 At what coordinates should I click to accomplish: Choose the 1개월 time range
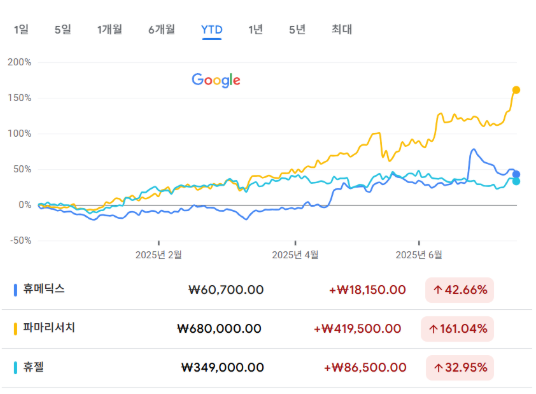(109, 29)
